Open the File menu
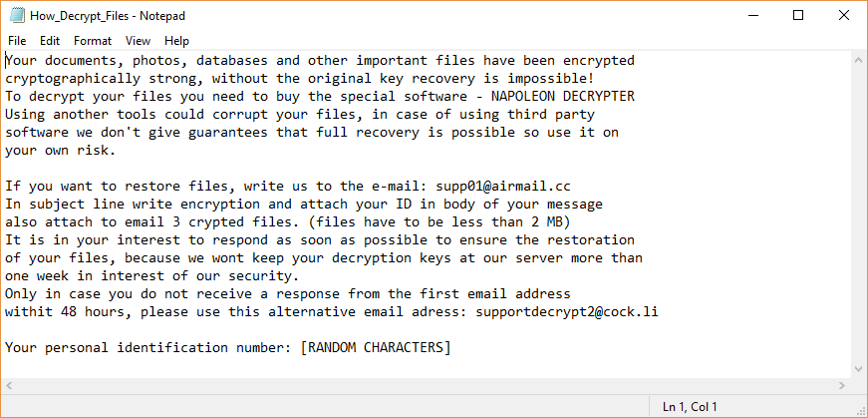Image resolution: width=868 pixels, height=418 pixels. coord(17,41)
